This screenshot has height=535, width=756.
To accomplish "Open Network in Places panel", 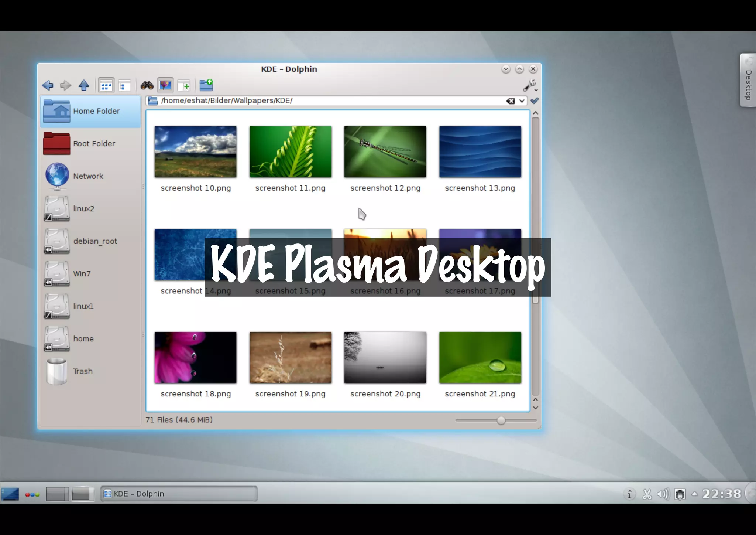I will click(90, 176).
